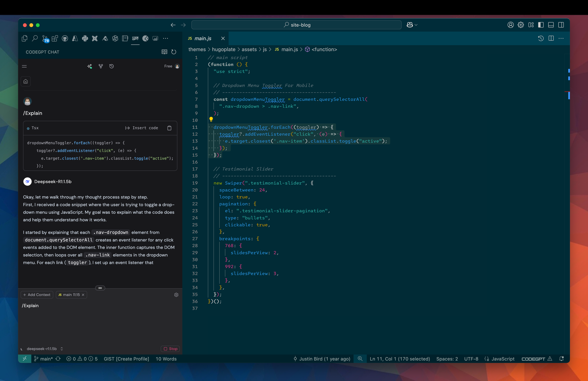Customize layout icon in title bar
The image size is (588, 381).
pos(531,25)
